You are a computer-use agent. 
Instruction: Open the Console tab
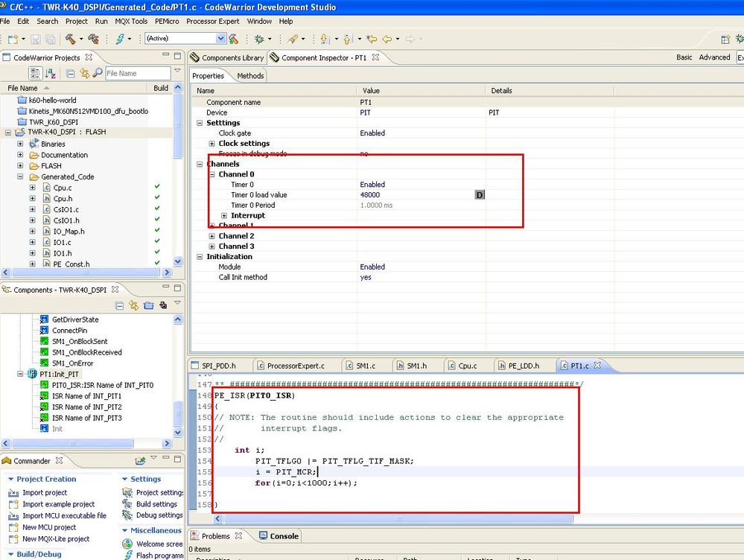(x=279, y=535)
